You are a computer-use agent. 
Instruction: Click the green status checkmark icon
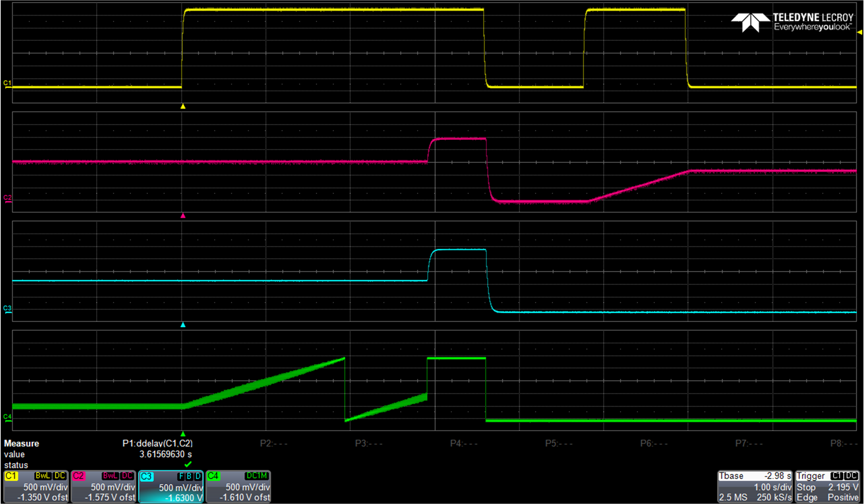tap(188, 465)
